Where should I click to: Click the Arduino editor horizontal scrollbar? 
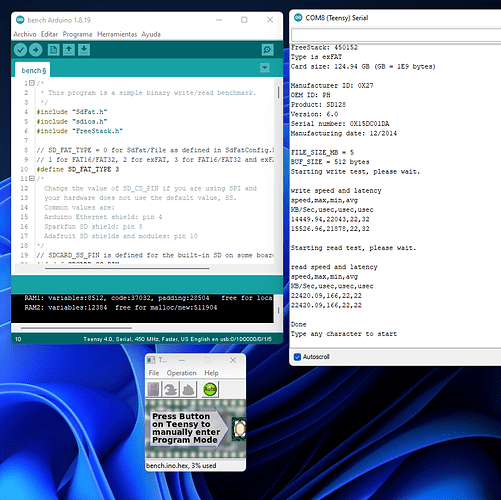coord(127,268)
